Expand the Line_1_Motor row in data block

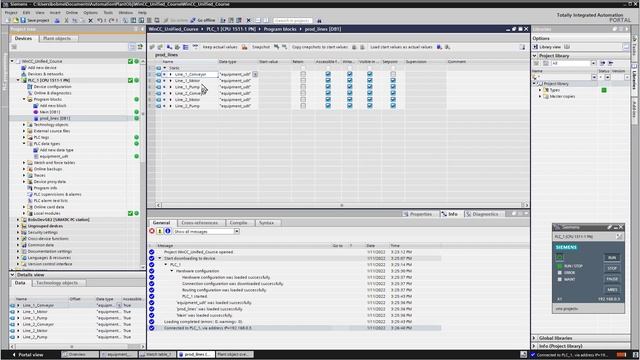[170, 81]
